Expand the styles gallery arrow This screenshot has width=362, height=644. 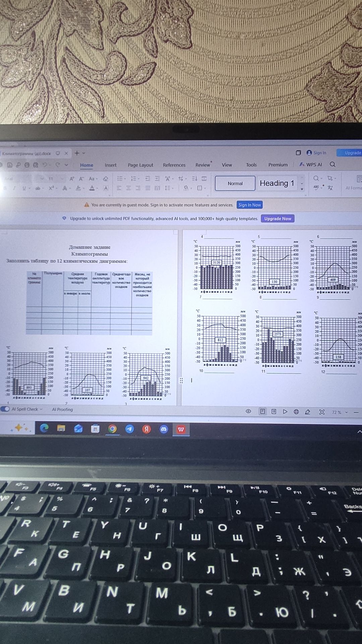click(302, 189)
